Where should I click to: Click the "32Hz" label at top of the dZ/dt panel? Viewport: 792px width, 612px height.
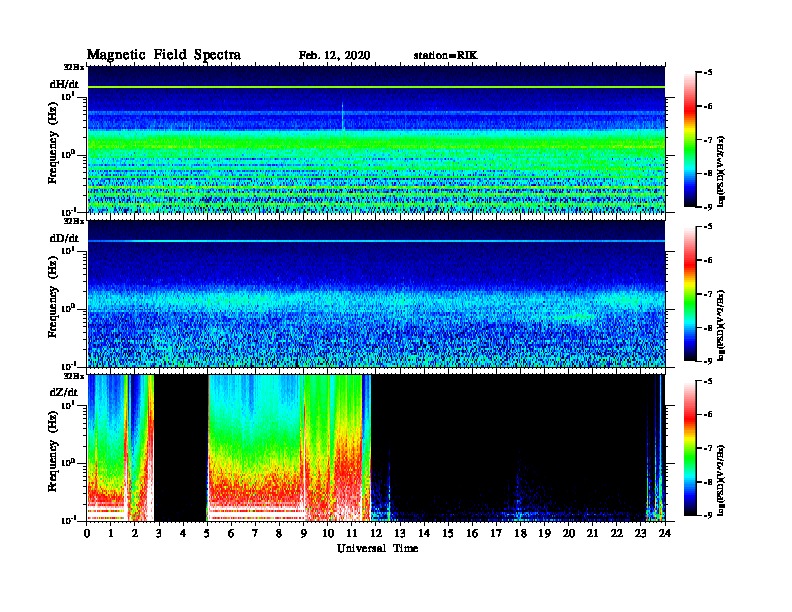point(74,376)
